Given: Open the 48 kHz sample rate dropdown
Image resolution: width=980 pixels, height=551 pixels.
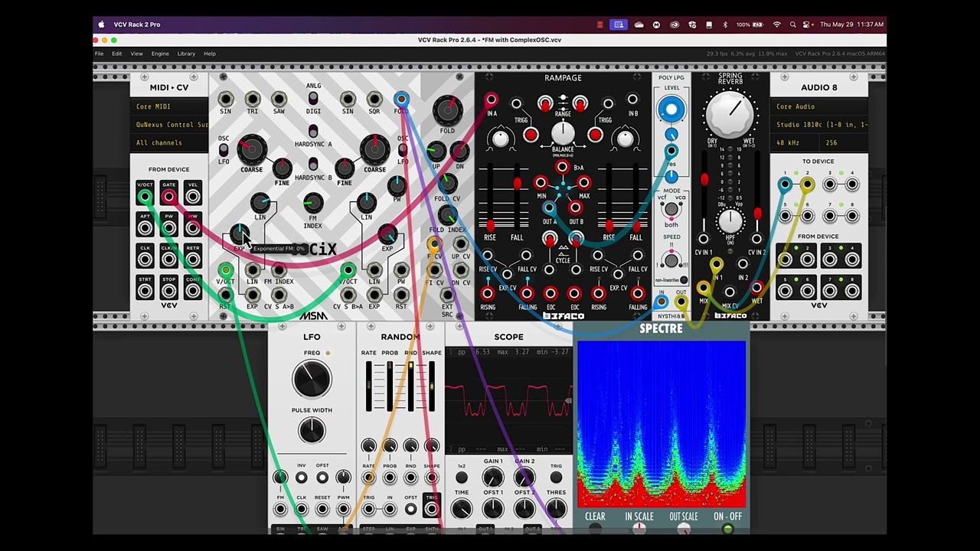Looking at the screenshot, I should [796, 142].
